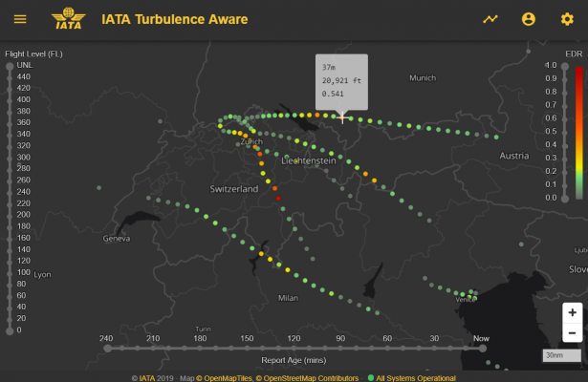Screen dimensions: 588x382
Task: Click the EDR color gradient legend bar
Action: click(x=579, y=131)
